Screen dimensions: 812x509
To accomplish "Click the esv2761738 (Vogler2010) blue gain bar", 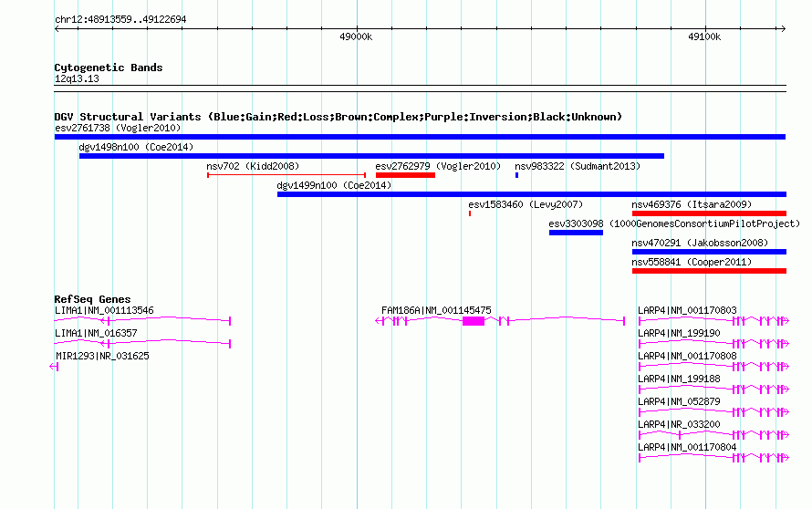I will (x=420, y=137).
